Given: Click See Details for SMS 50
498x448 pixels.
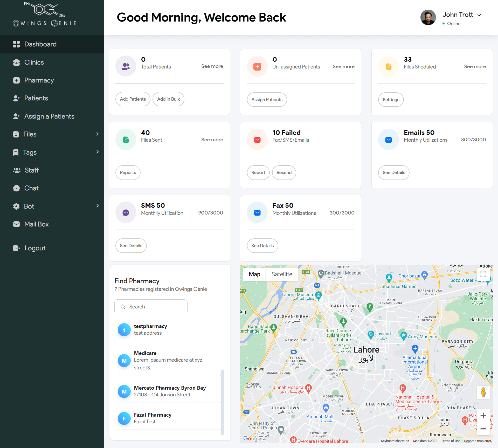Looking at the screenshot, I should point(131,245).
